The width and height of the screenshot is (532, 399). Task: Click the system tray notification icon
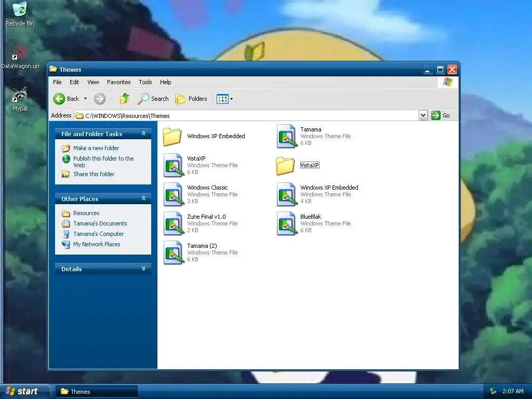tap(493, 391)
